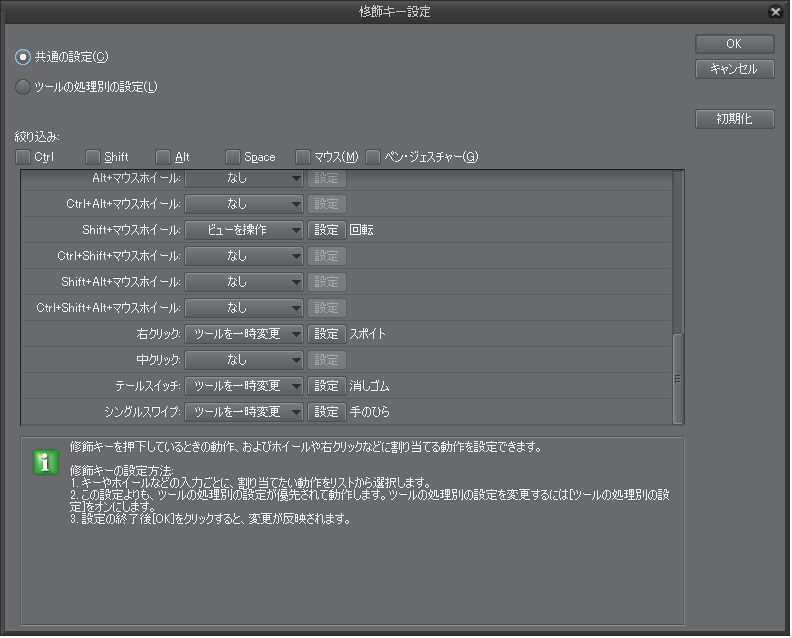Image resolution: width=792 pixels, height=638 pixels.
Task: Enable the Shift filter checkbox
Action: [x=93, y=157]
